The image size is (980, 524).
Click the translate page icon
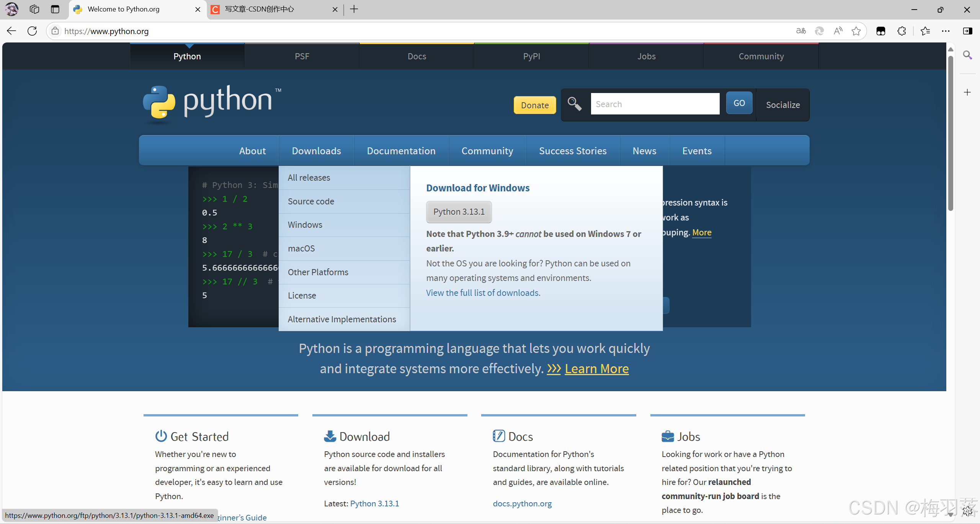tap(801, 31)
